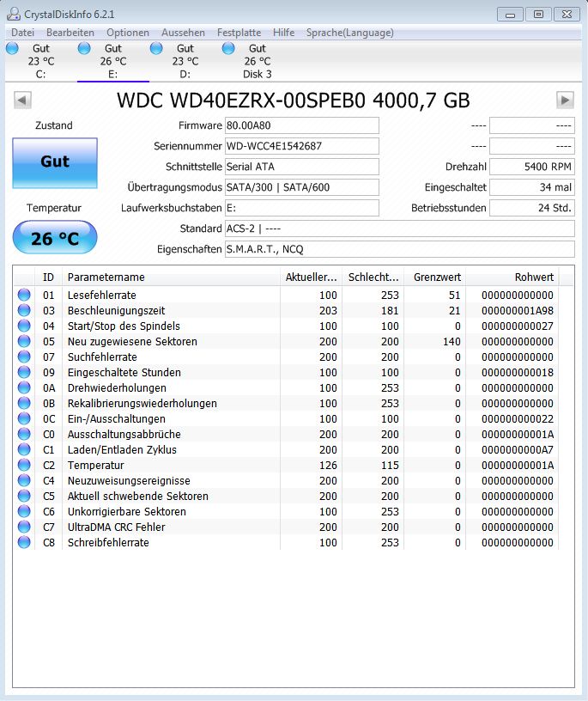Sort by Parametername column header
This screenshot has width=588, height=701.
(x=171, y=277)
